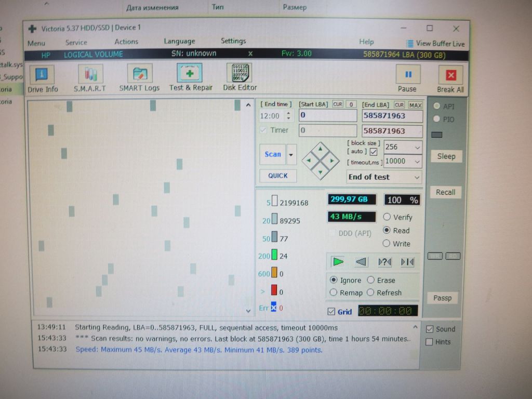Image resolution: width=532 pixels, height=399 pixels.
Task: Select the Verify radio button
Action: click(x=387, y=217)
